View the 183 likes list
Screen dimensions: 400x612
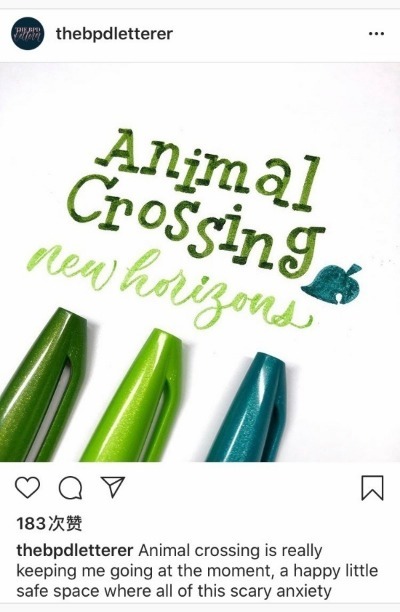(49, 523)
